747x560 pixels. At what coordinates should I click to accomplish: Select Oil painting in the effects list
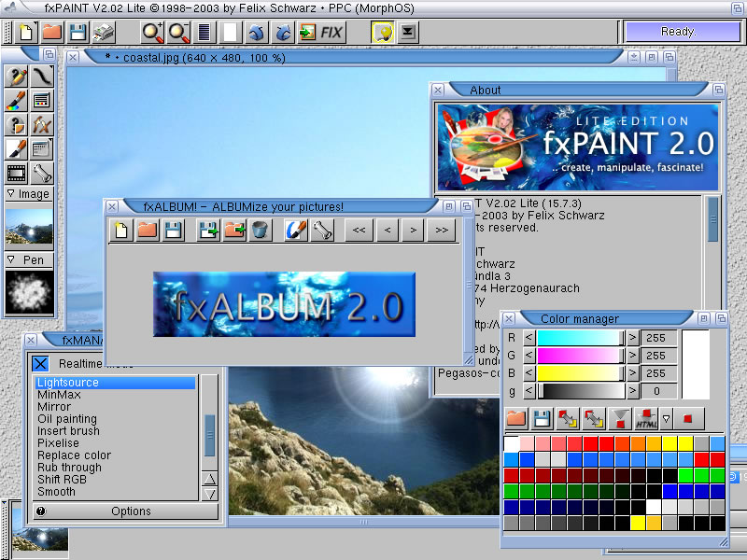coord(115,419)
